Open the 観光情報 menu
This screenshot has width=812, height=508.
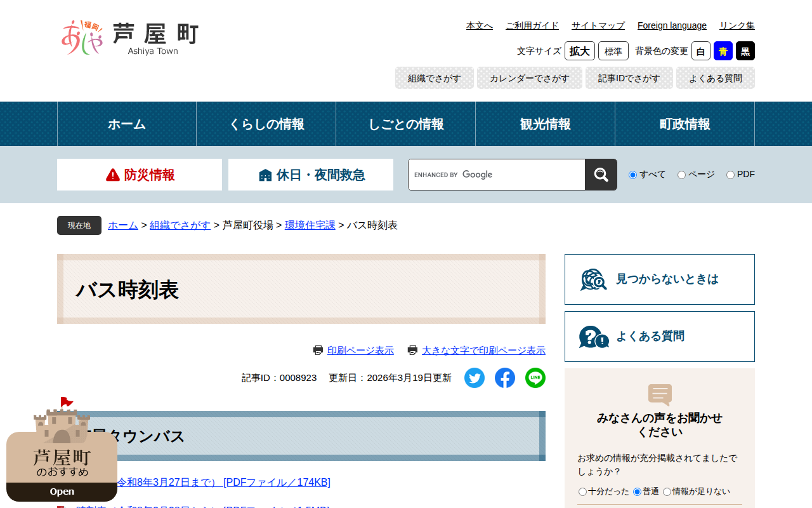coord(546,124)
